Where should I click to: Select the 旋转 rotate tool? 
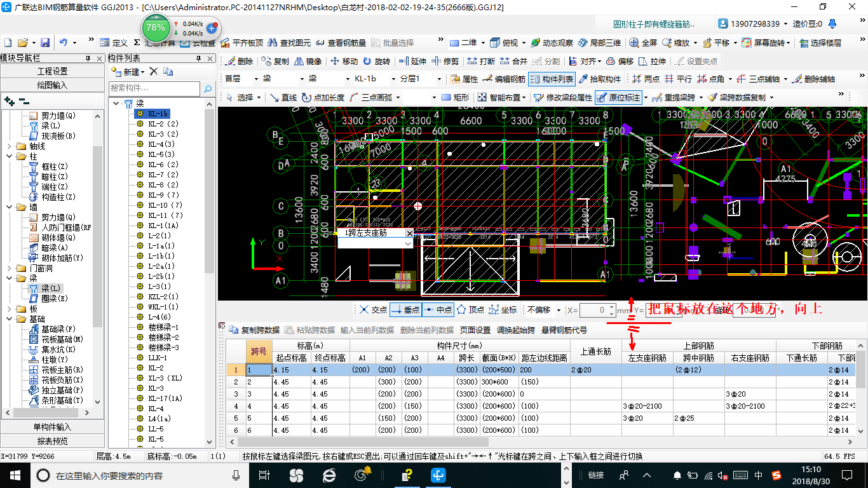(x=377, y=61)
